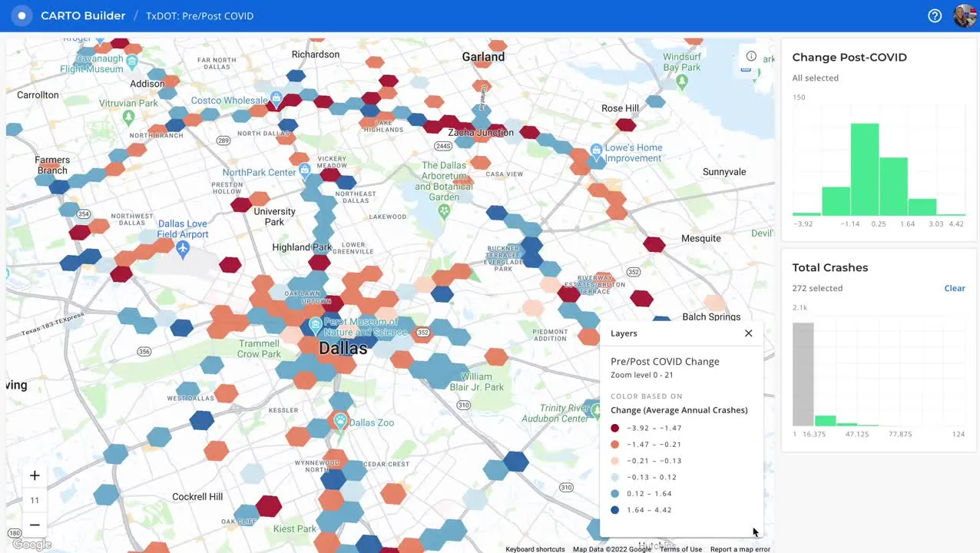Zoom in with the plus button

(x=35, y=475)
